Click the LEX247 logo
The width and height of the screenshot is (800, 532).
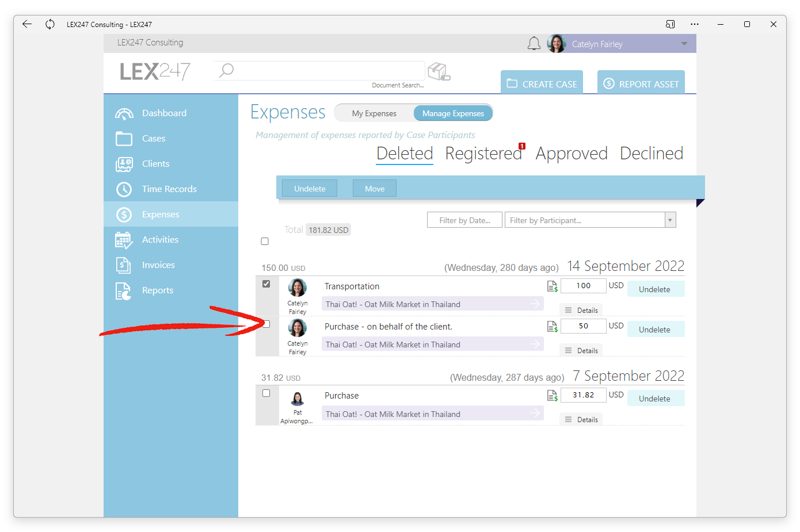point(155,71)
